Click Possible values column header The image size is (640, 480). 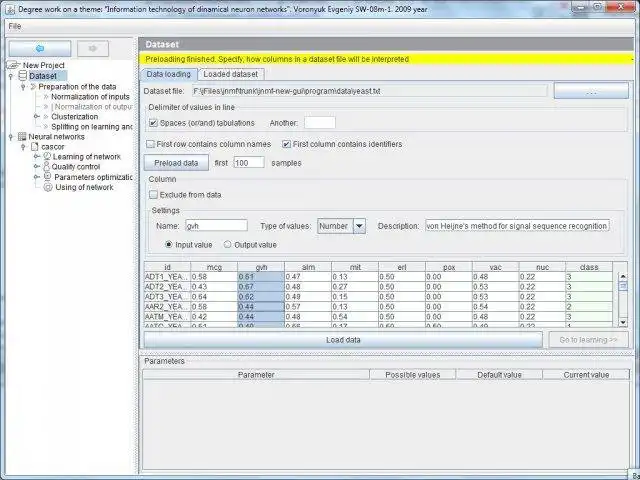click(x=413, y=375)
